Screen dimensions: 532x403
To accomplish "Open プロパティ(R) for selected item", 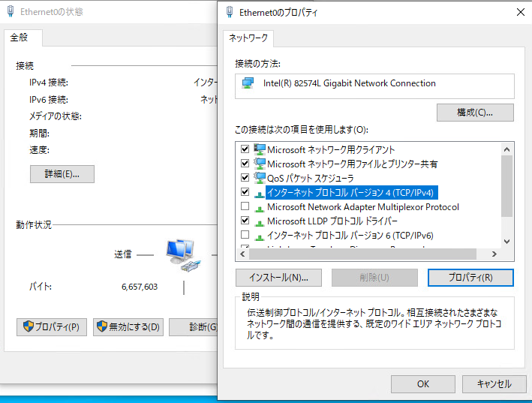I will (x=470, y=278).
